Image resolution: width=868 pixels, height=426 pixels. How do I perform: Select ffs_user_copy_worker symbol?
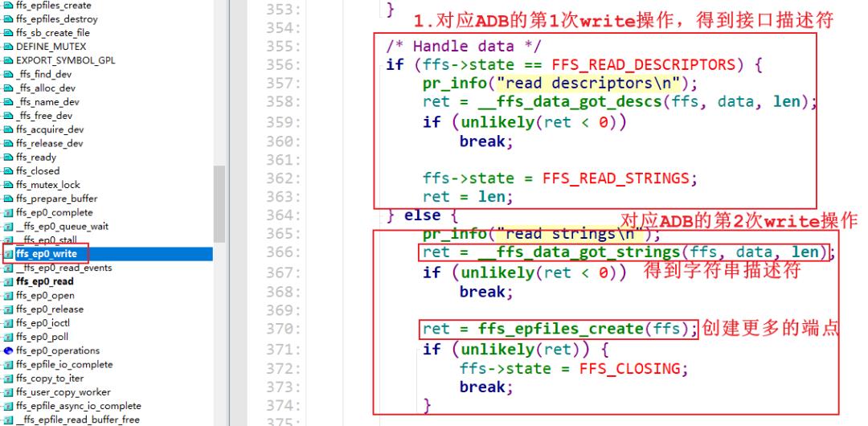click(63, 392)
